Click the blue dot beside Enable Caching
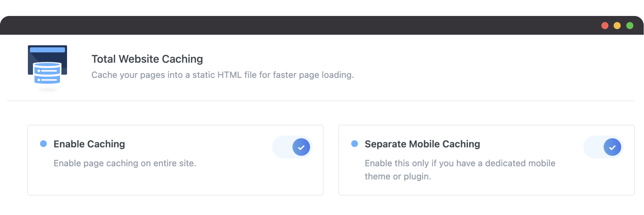 pyautogui.click(x=44, y=144)
